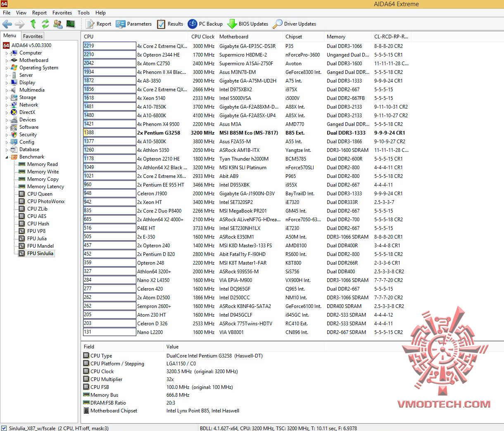The height and width of the screenshot is (431, 504).
Task: Open the Memory Write benchmark
Action: [x=39, y=172]
